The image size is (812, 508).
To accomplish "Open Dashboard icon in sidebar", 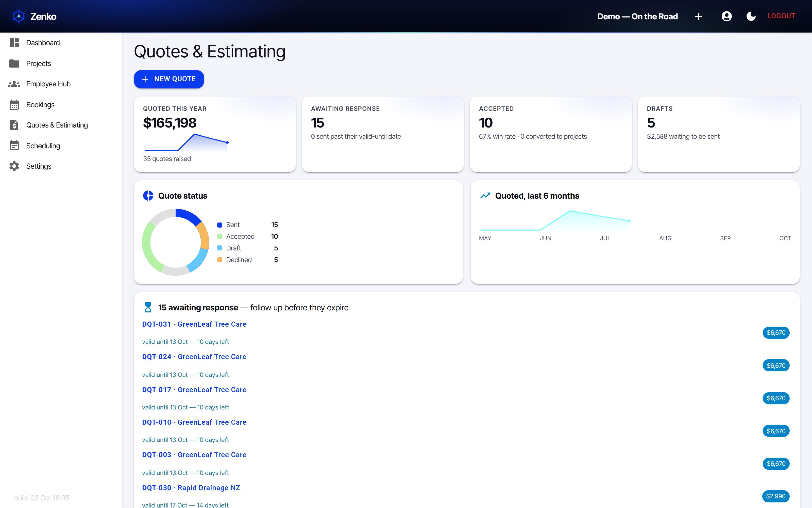I will click(14, 43).
